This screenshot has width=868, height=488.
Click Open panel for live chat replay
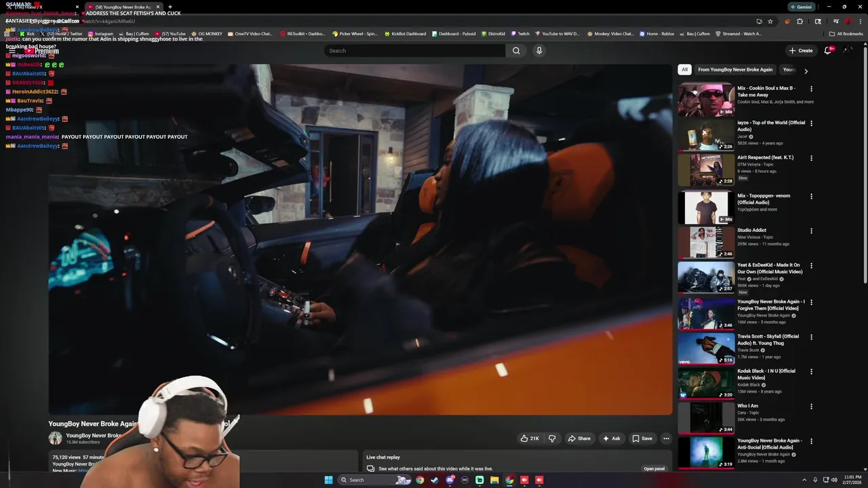(654, 468)
